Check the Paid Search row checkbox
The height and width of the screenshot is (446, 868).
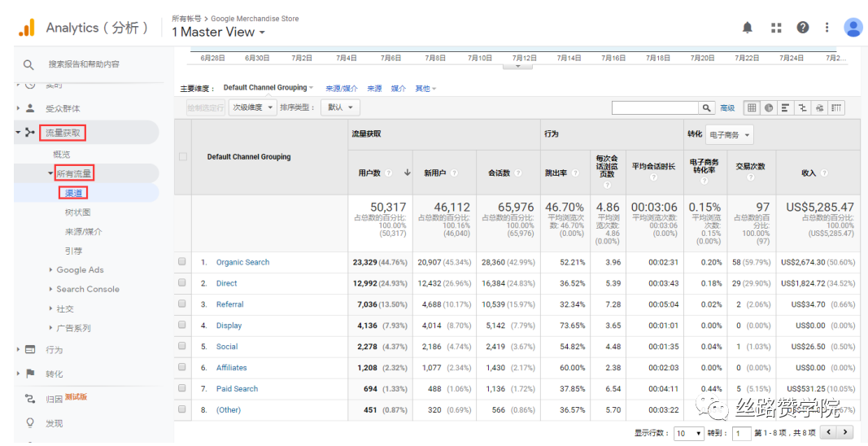[182, 388]
